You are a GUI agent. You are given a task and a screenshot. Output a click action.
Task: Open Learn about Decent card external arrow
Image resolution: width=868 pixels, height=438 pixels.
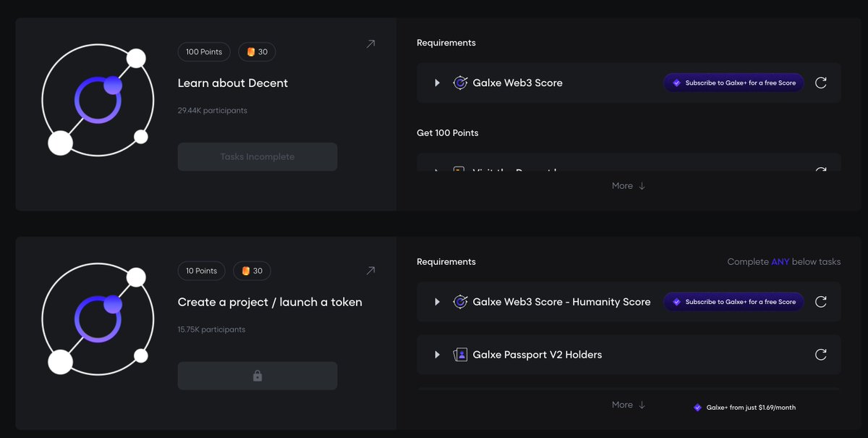pos(370,44)
